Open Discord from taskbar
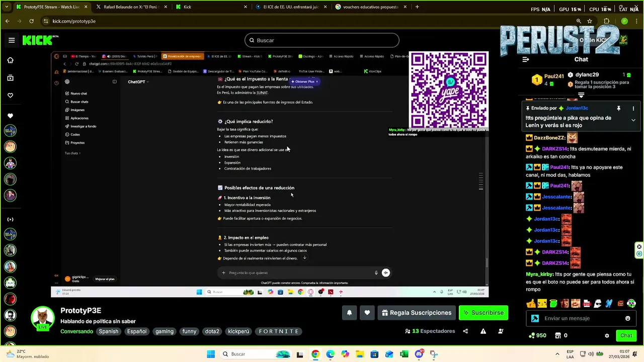 pos(419,354)
